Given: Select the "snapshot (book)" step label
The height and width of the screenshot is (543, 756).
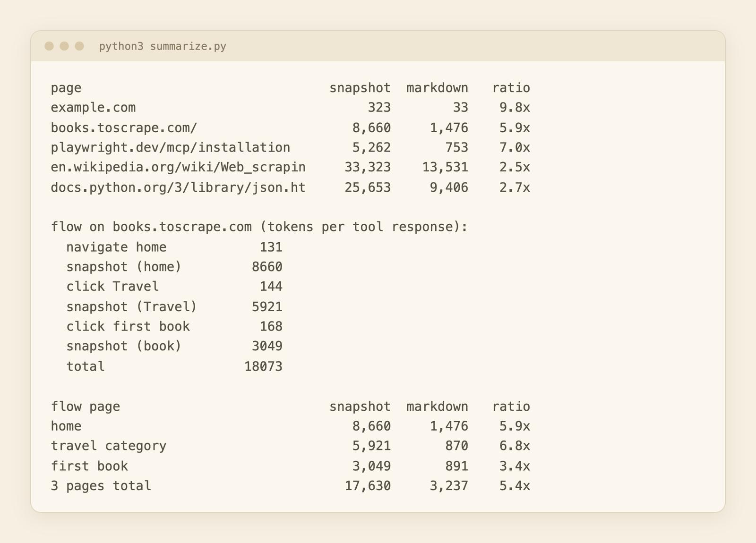Looking at the screenshot, I should [x=124, y=346].
